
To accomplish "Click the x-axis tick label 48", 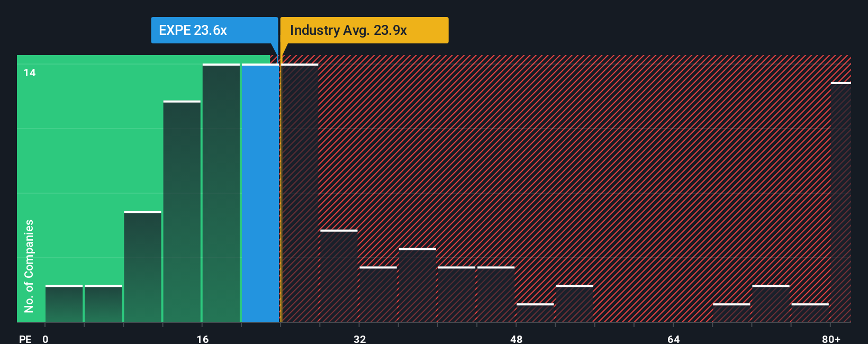I will (x=516, y=339).
